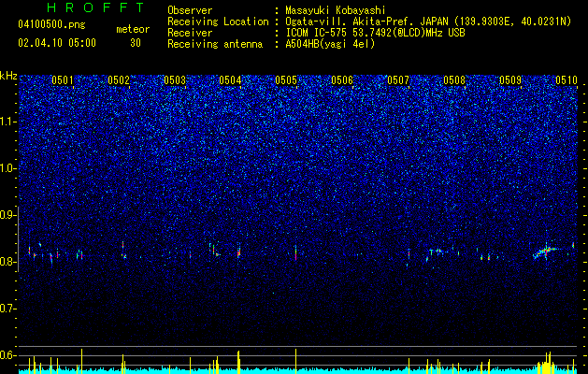Click the 'Observer' field label
This screenshot has width=588, height=374.
[x=190, y=10]
